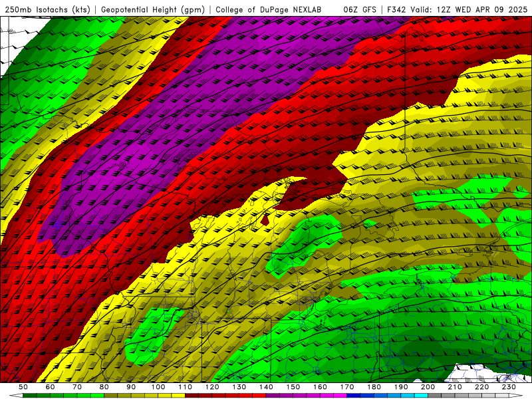
Task: Select the 60 value on the color scale
Action: click(50, 387)
